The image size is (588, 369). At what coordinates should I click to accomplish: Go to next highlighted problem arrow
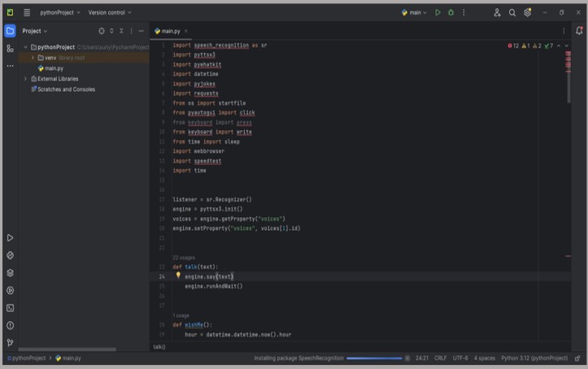tap(567, 46)
